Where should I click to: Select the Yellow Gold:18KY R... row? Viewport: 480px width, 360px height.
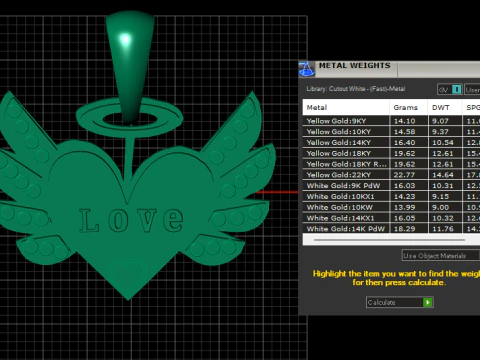click(x=391, y=164)
